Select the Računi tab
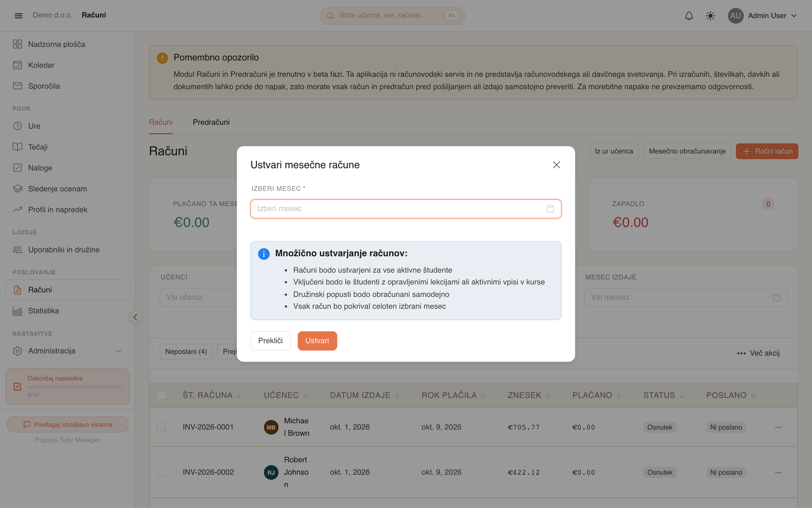Image resolution: width=812 pixels, height=508 pixels. pyautogui.click(x=161, y=122)
